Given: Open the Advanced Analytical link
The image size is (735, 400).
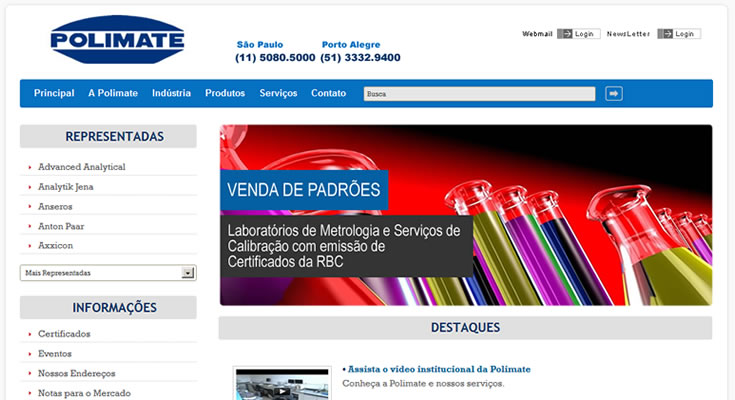Looking at the screenshot, I should point(82,167).
